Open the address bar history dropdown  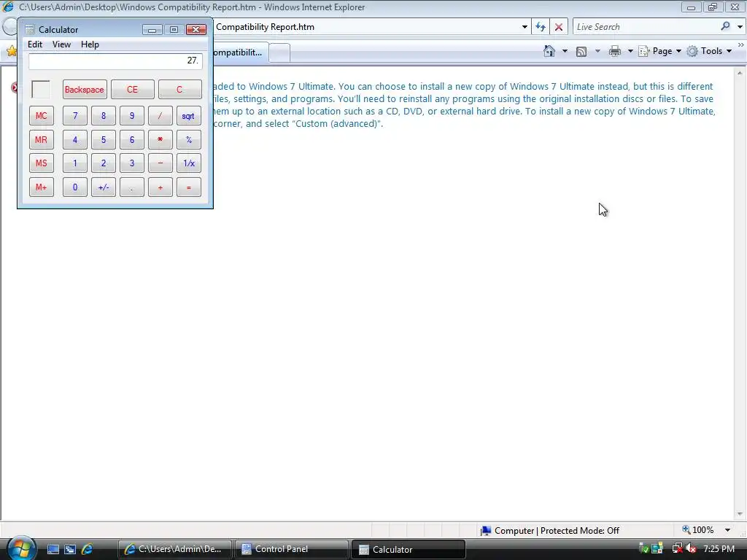(x=525, y=27)
